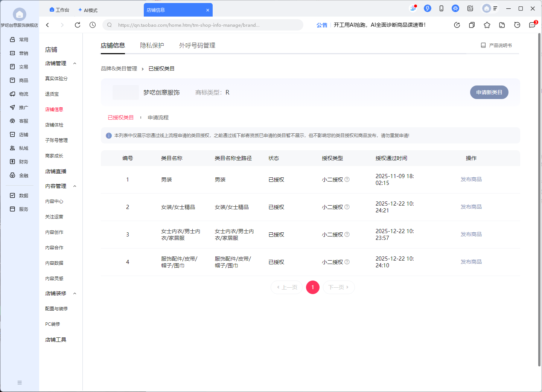
Task: Click the browser refresh icon
Action: [78, 25]
